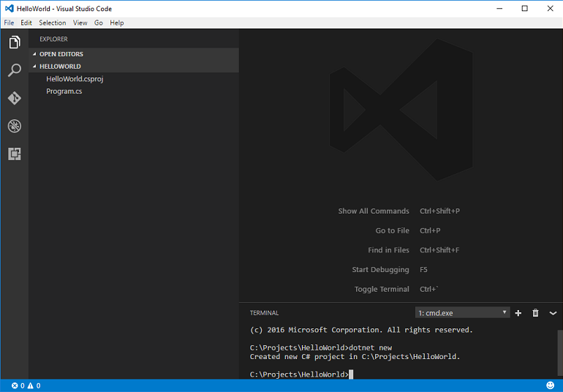This screenshot has width=563, height=392.
Task: Click the EXPLORER sidebar heading
Action: pos(53,39)
